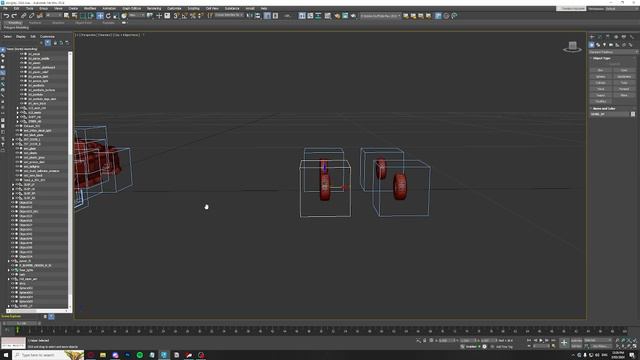The image size is (640, 360).
Task: Click the Align tool icon
Action: [x=258, y=16]
